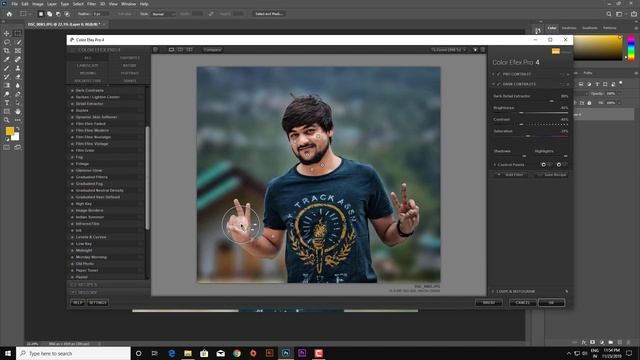Expand the Pro Contrast filter section
This screenshot has height=360, width=640.
tap(493, 74)
